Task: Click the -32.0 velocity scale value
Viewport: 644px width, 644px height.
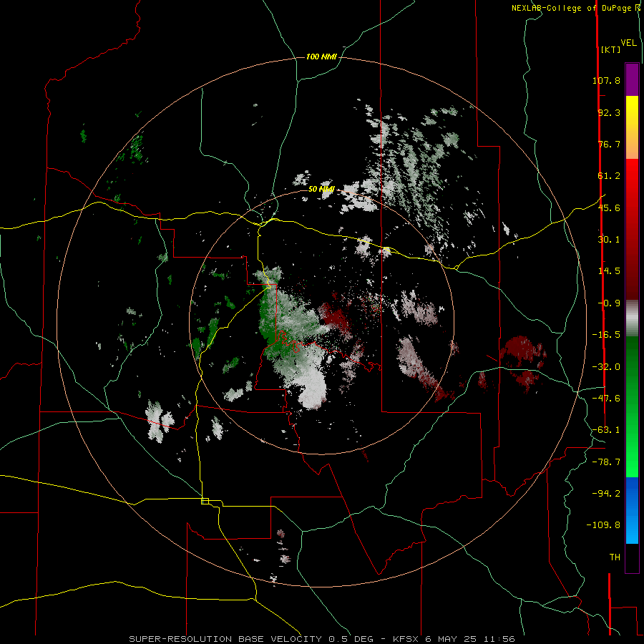Action: 606,367
